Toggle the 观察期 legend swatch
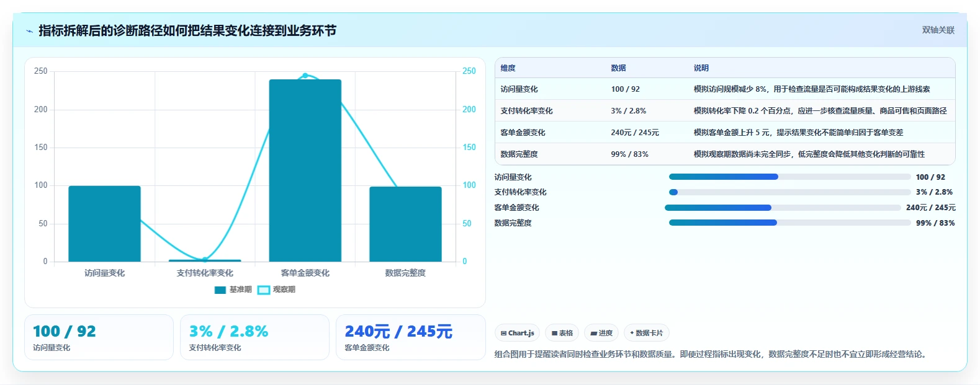Viewport: 980px width, 385px height. click(264, 290)
